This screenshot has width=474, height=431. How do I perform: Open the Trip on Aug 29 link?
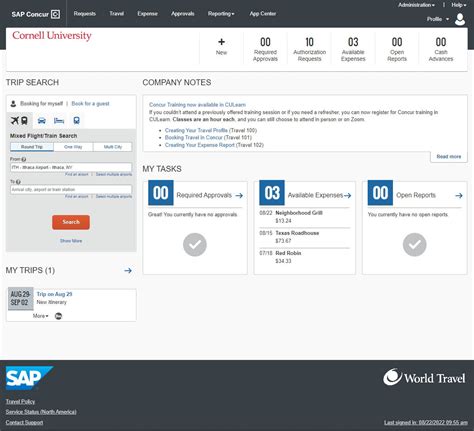click(x=54, y=294)
